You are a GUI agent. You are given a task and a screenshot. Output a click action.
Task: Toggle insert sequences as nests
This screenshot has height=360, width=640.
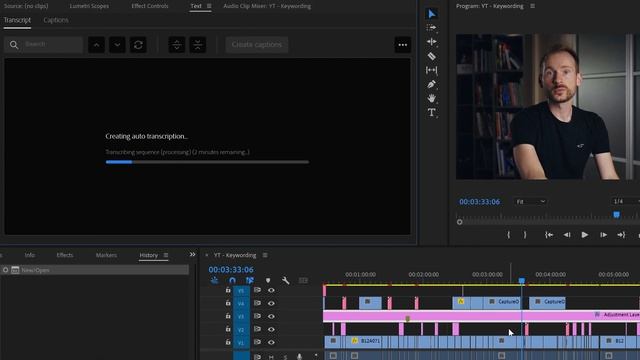[214, 280]
